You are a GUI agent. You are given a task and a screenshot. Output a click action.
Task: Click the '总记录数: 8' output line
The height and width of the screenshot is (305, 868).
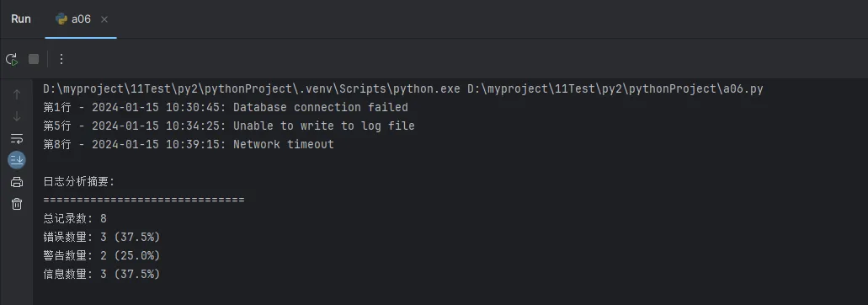point(75,218)
